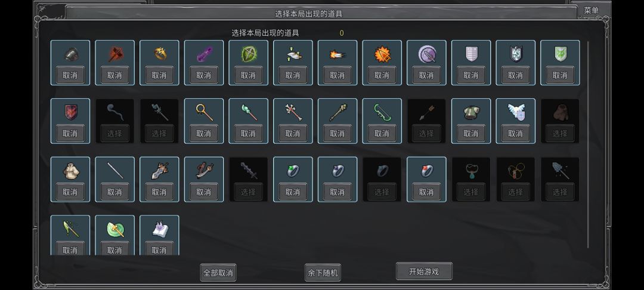Select the dimmed teal necklace item
644x290 pixels.
470,192
